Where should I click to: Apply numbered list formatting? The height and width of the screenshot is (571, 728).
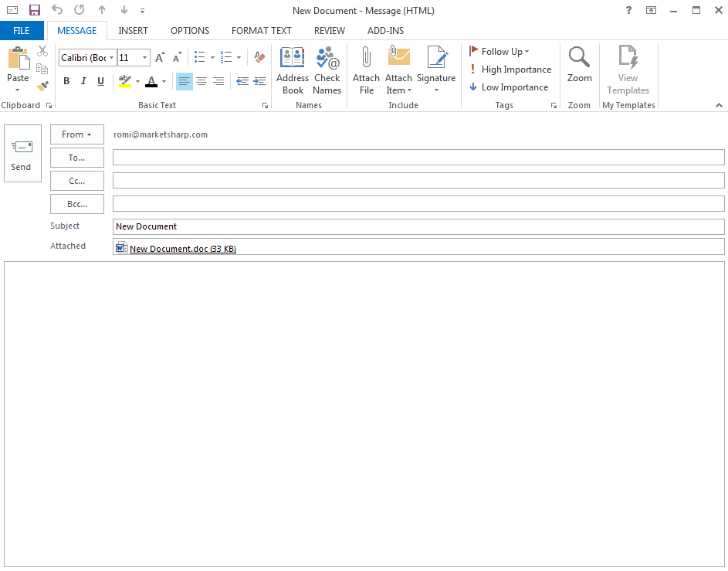click(x=226, y=57)
